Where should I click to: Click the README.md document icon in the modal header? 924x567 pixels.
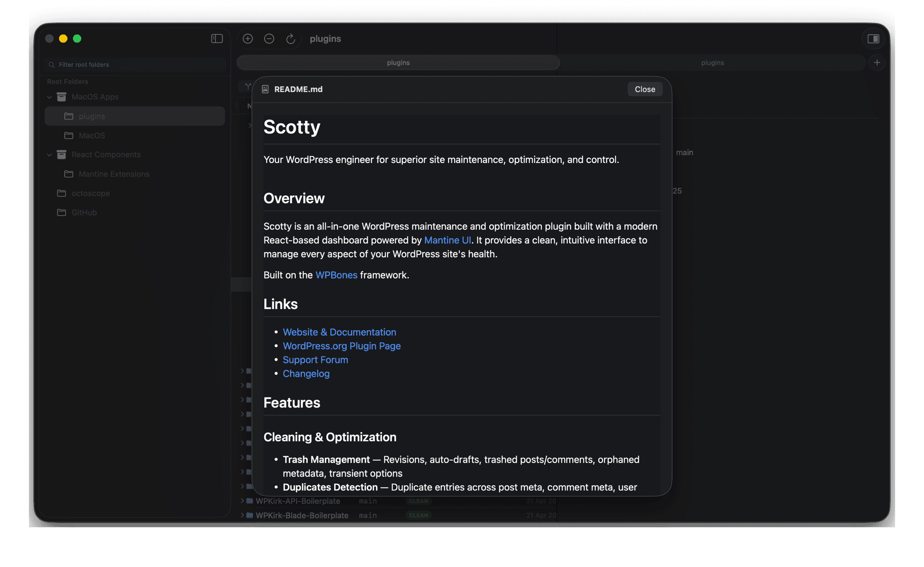[265, 89]
